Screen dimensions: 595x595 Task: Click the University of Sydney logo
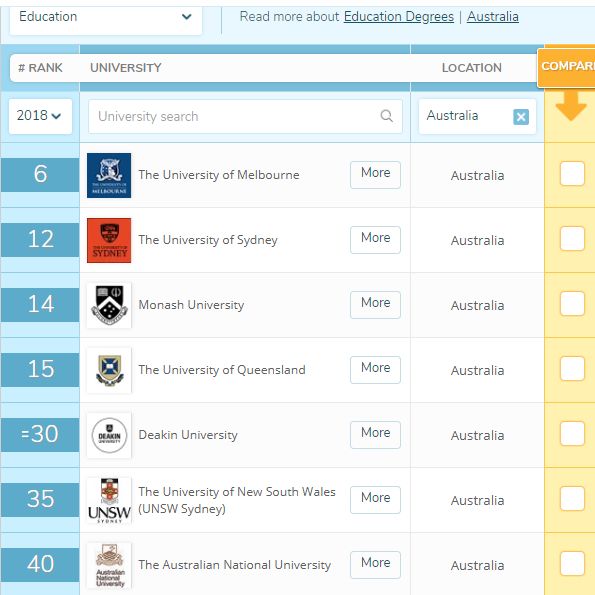pos(109,240)
